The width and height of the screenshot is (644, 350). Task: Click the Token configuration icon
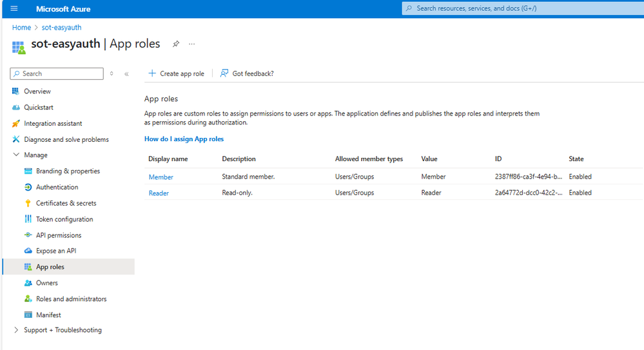pyautogui.click(x=28, y=219)
